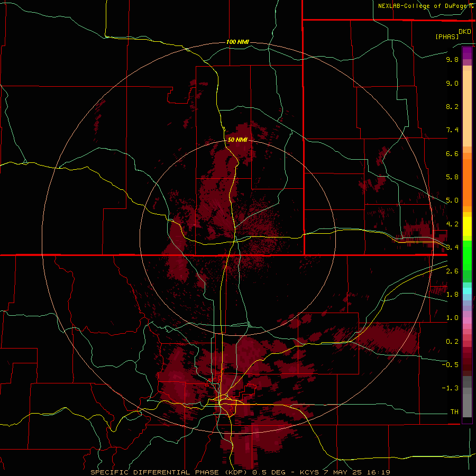This screenshot has height=476, width=476.
Task: Click the 8.2 value on the legend
Action: 452,106
